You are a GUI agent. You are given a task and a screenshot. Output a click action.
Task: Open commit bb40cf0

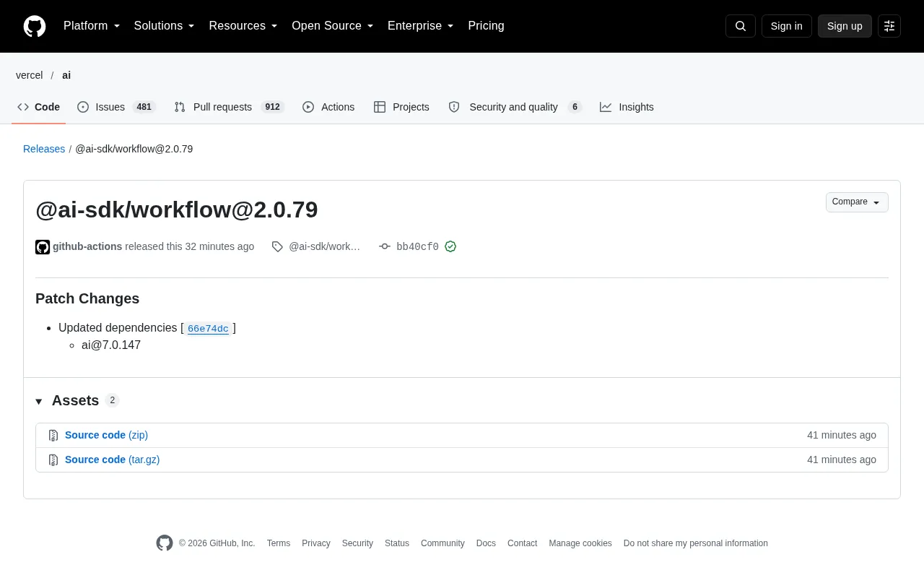[417, 247]
